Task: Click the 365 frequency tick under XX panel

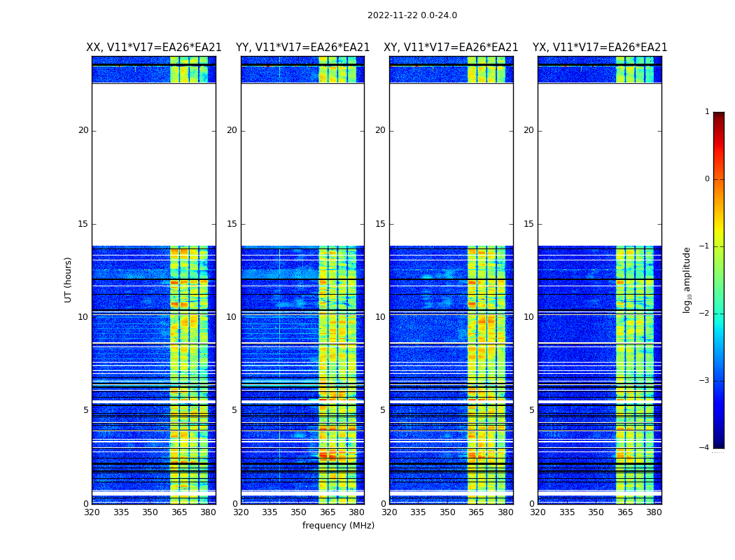Action: [x=179, y=512]
